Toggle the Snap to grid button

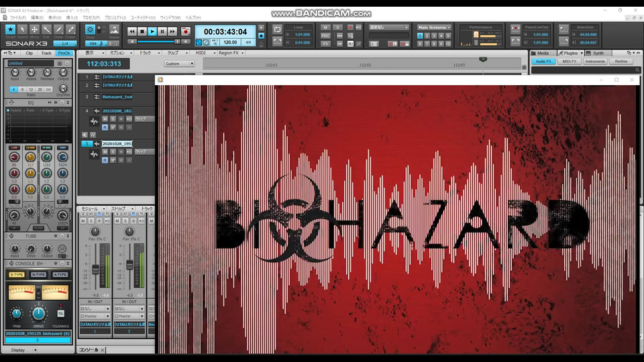point(90,29)
